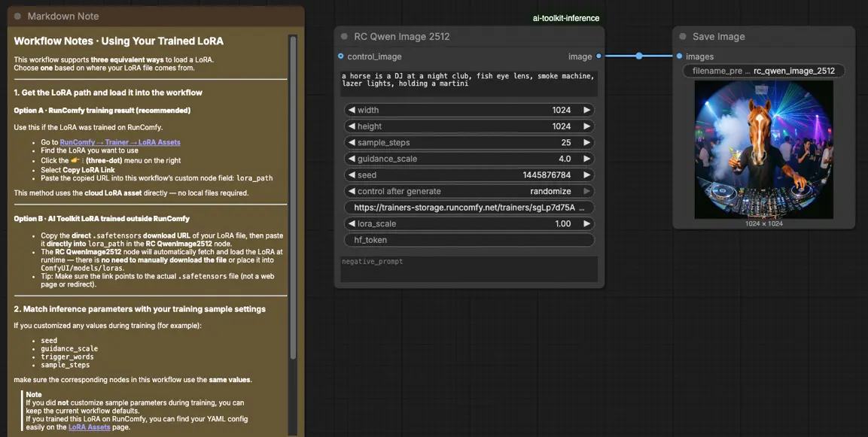Decrease width with the left arrow
The image size is (868, 437).
[352, 110]
